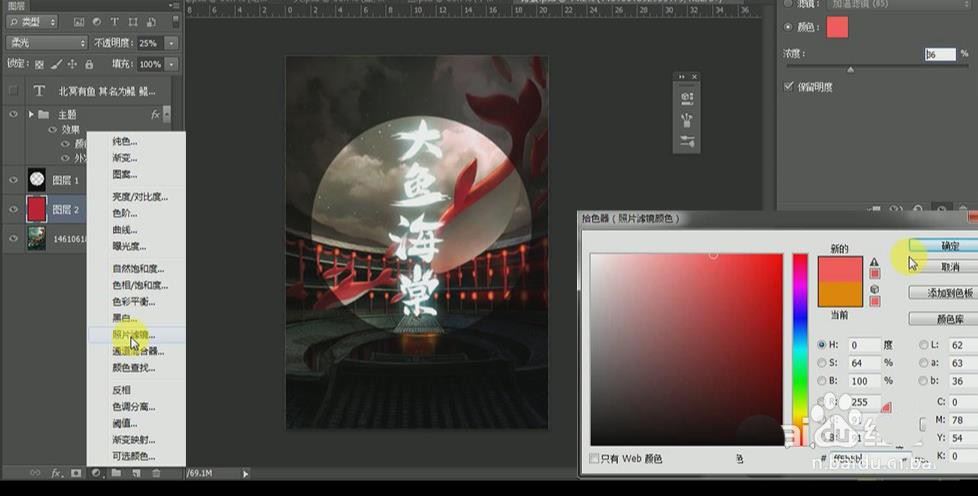Click the fx layer style icon
The height and width of the screenshot is (496, 978).
tap(56, 474)
